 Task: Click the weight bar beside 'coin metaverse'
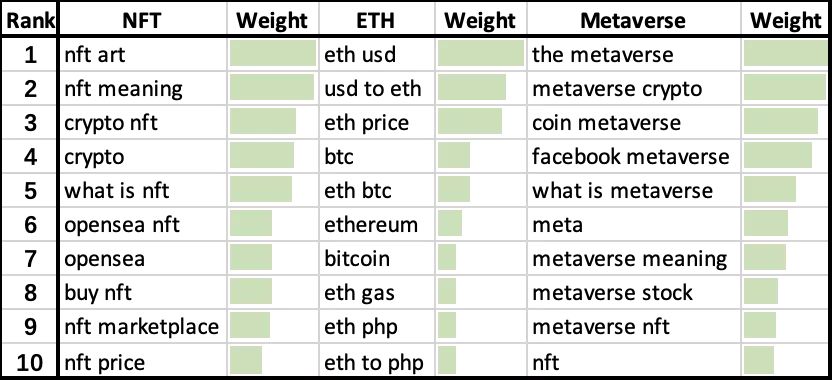pyautogui.click(x=781, y=121)
